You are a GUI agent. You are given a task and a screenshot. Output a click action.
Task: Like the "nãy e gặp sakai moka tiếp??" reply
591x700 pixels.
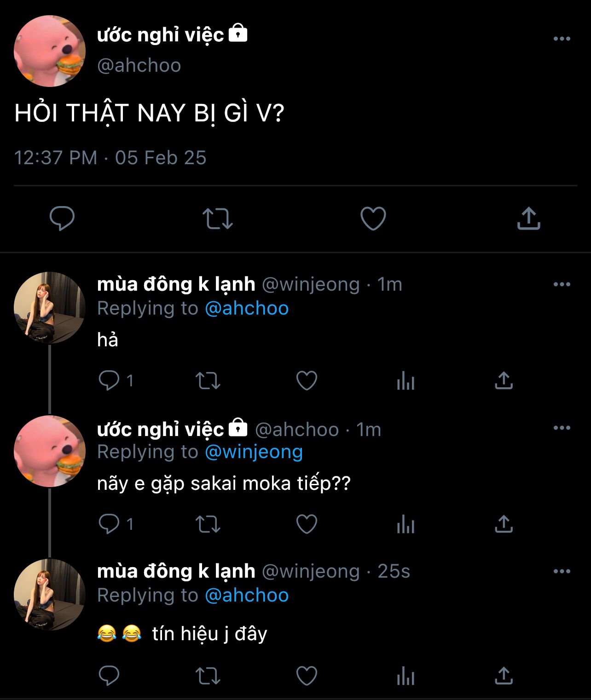click(x=307, y=524)
